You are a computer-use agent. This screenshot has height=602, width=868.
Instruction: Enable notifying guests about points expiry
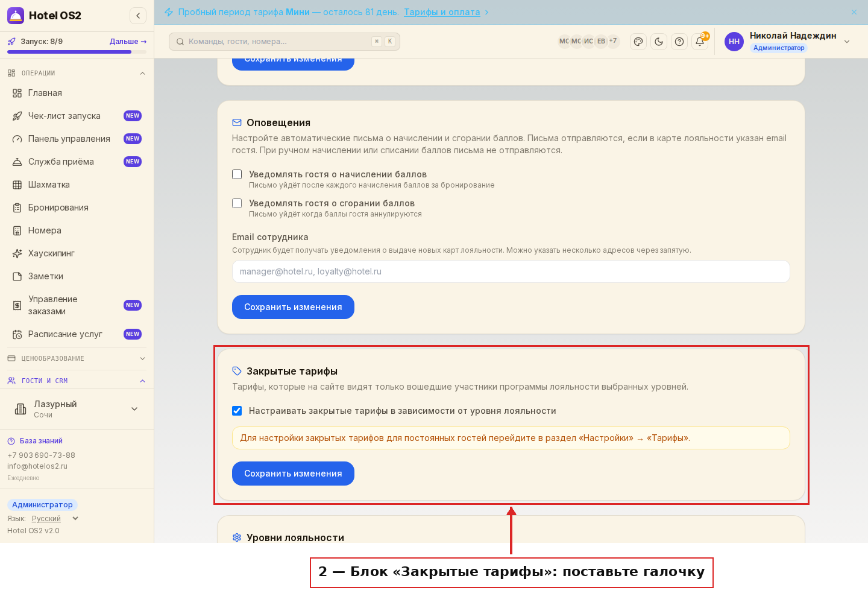point(237,203)
